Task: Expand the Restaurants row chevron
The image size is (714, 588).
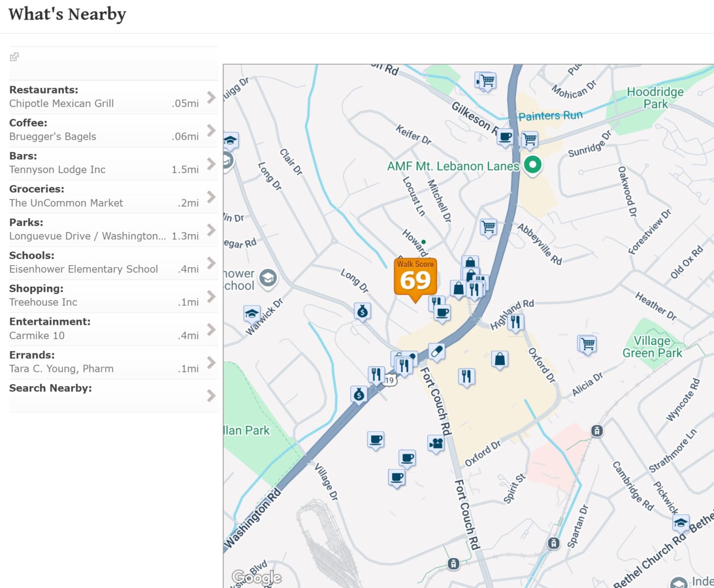Action: (211, 97)
